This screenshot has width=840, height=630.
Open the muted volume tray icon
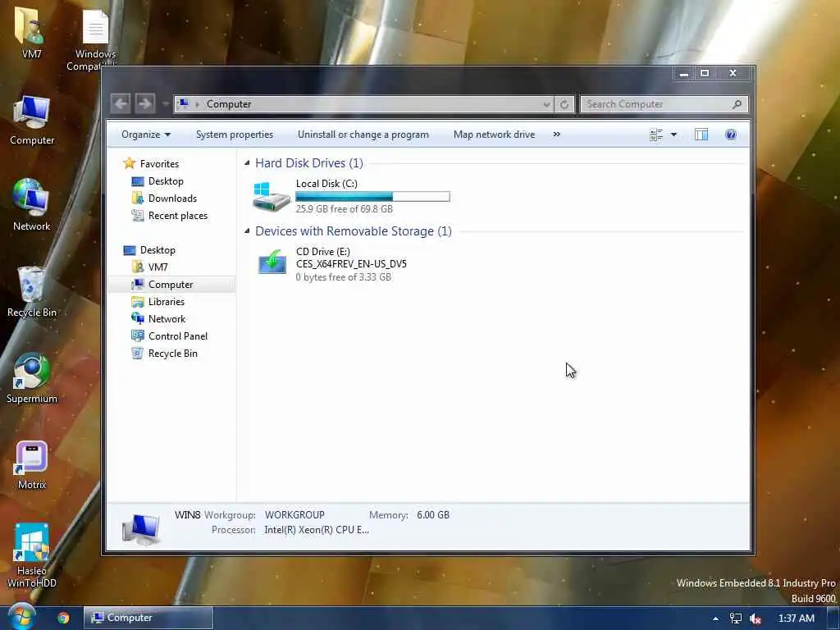point(756,619)
